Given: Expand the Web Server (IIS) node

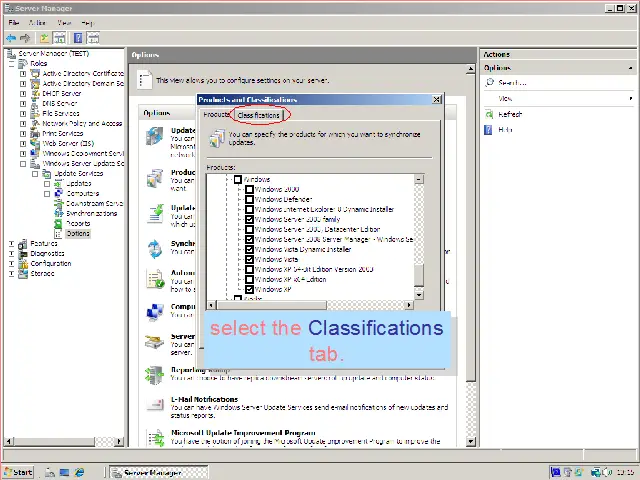Looking at the screenshot, I should click(23, 144).
